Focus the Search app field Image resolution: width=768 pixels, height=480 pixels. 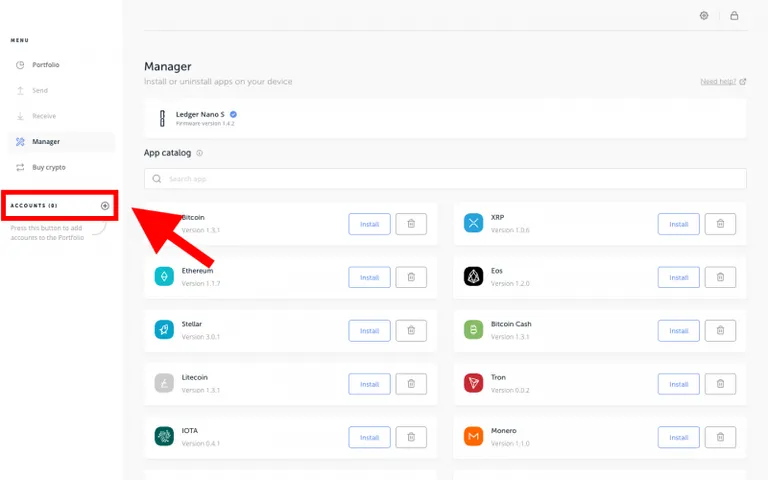445,179
